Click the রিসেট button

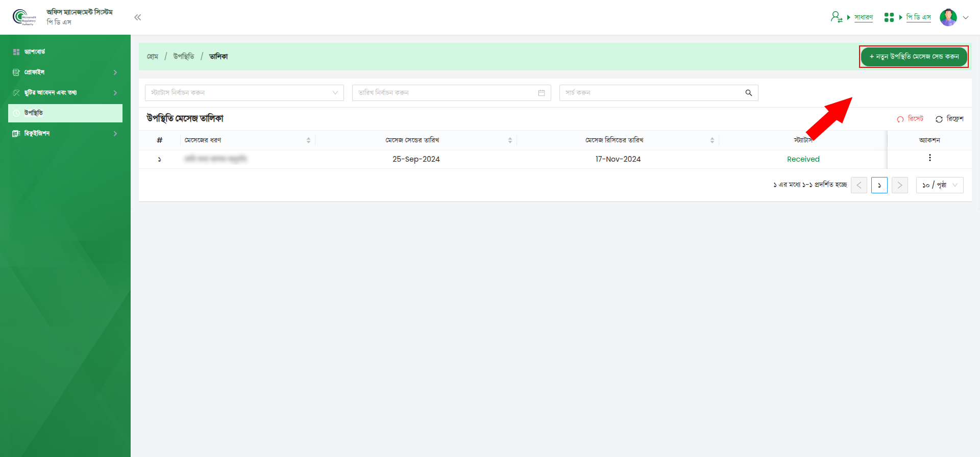coord(910,119)
